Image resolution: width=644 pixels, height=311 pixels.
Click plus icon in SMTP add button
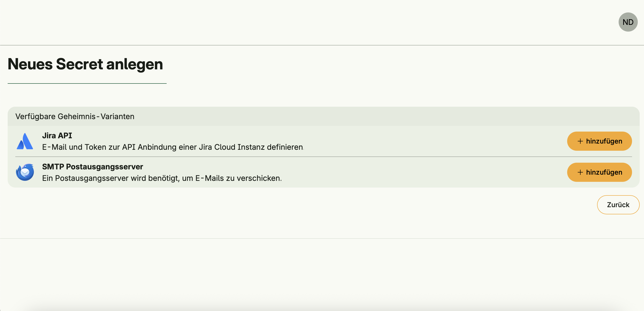[x=580, y=172]
